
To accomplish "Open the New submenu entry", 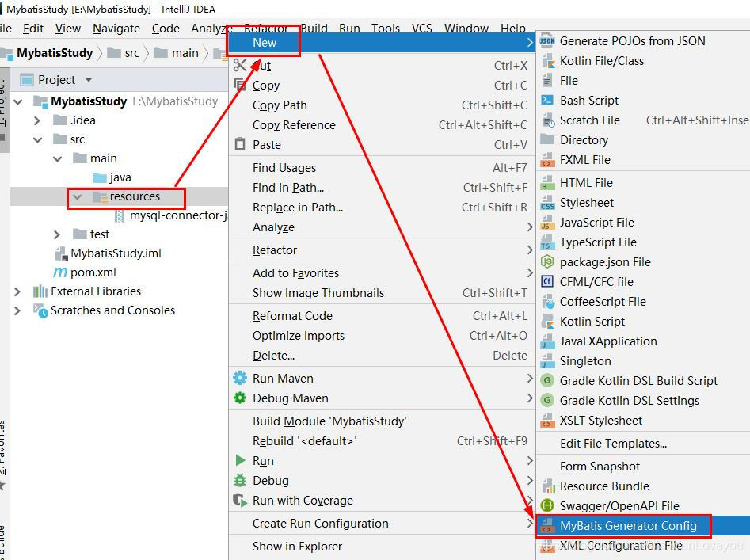I will point(381,43).
